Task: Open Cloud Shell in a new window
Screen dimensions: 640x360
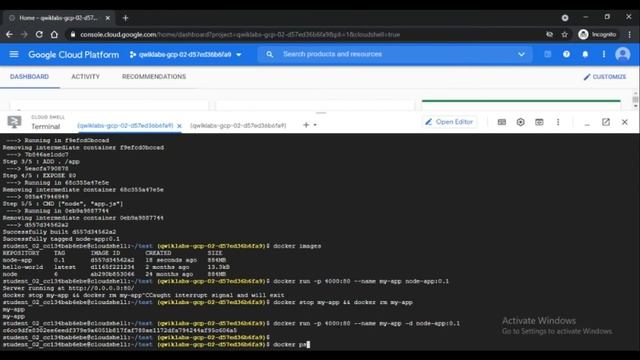Action: 606,122
